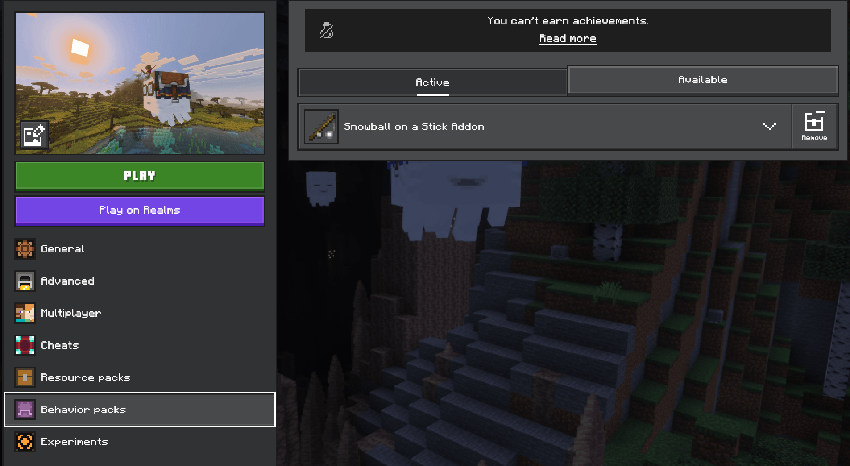Click the Advanced settings icon

(x=24, y=281)
